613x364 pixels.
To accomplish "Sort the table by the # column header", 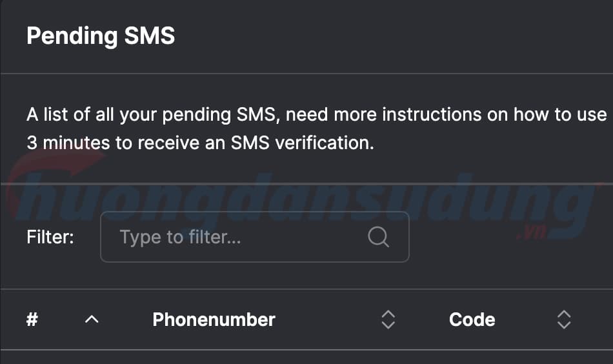I will (32, 319).
